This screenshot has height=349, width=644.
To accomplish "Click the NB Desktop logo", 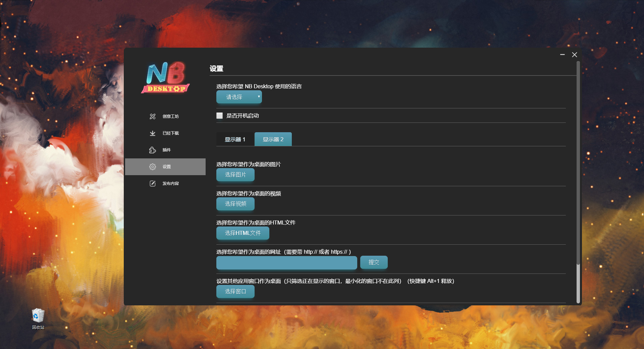I will click(x=165, y=78).
